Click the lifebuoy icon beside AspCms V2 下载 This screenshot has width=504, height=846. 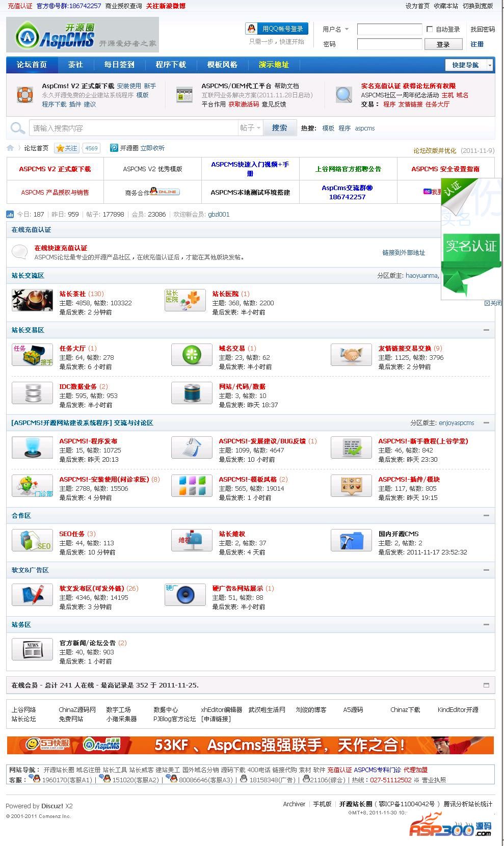coord(25,95)
